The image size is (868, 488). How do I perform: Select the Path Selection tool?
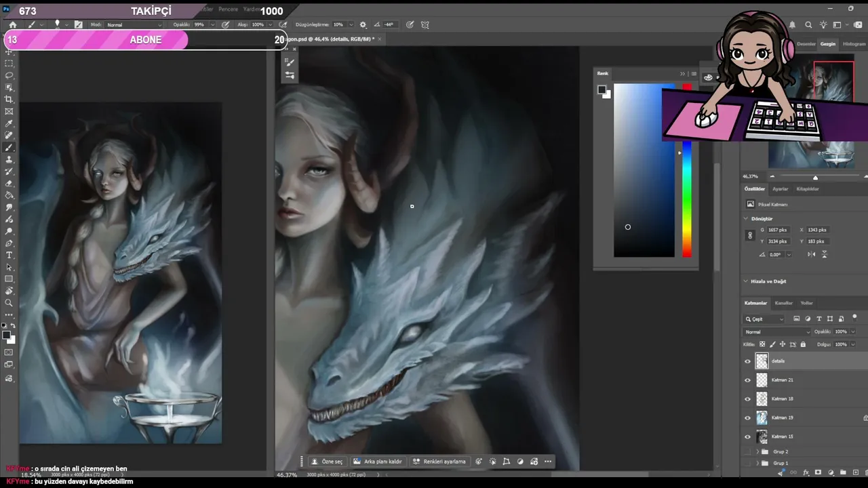tap(9, 267)
